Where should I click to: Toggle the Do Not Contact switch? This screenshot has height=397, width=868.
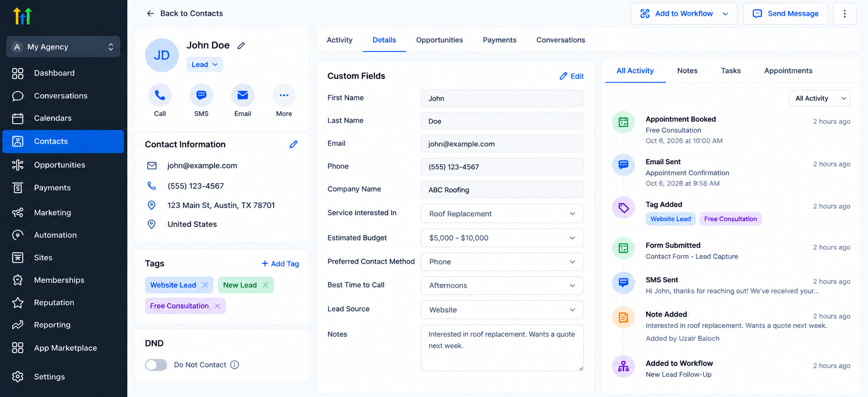(156, 365)
